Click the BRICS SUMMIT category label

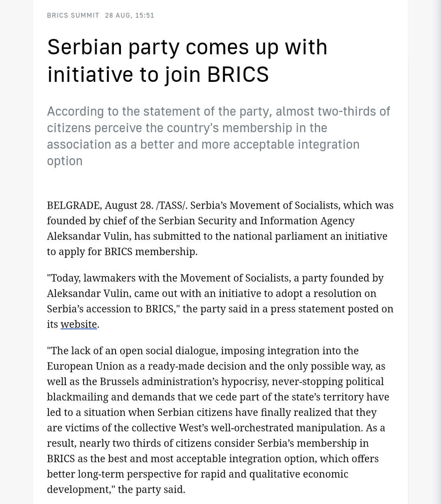pos(73,15)
